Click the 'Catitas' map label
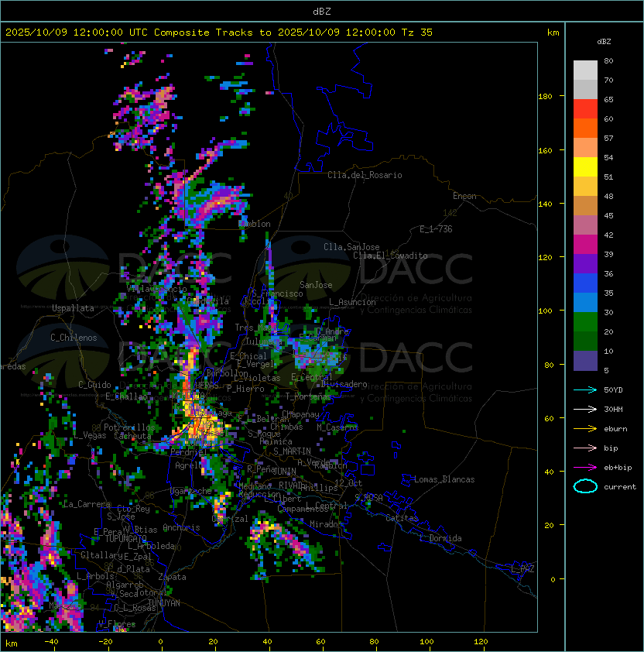644x652 pixels. click(x=402, y=519)
